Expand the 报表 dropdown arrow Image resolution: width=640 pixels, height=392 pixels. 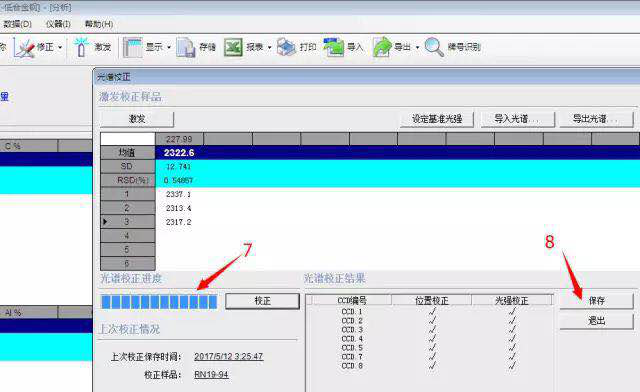click(269, 48)
